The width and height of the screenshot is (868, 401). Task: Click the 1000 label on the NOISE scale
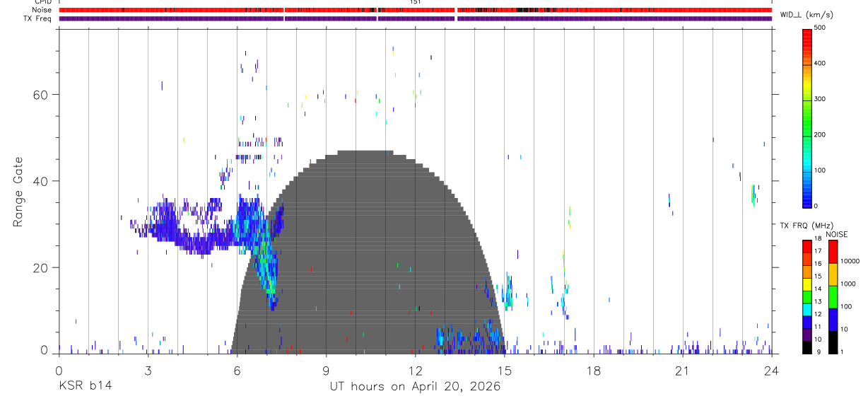click(849, 284)
